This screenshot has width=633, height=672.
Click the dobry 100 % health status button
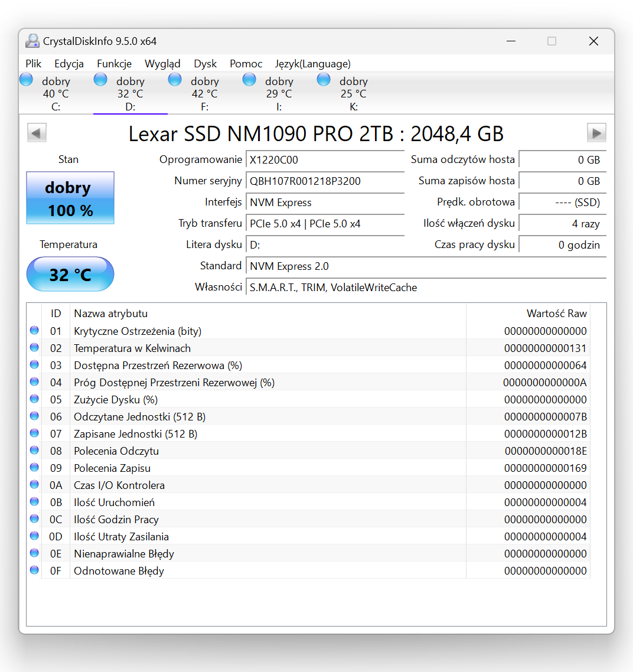(x=70, y=198)
